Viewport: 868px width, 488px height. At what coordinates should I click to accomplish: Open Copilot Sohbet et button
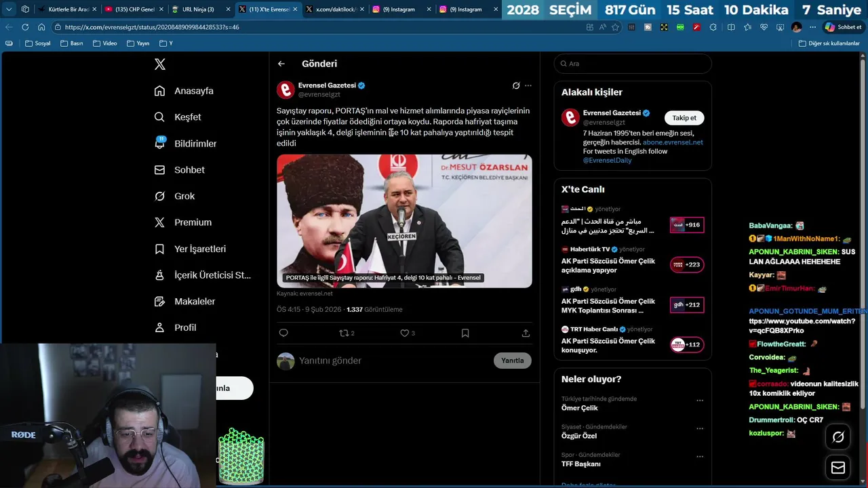pyautogui.click(x=843, y=27)
